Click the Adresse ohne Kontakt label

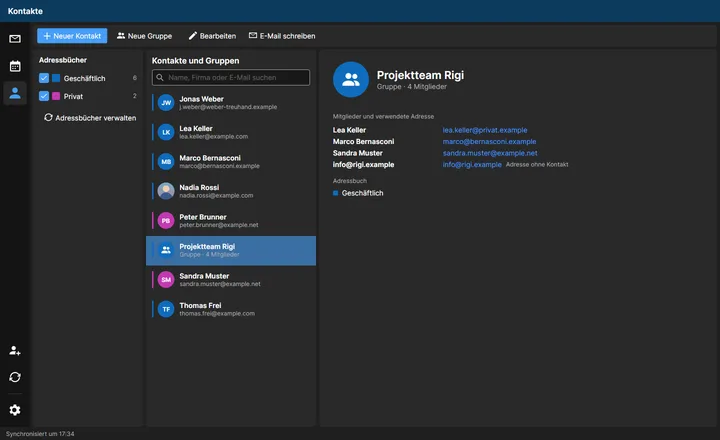537,164
